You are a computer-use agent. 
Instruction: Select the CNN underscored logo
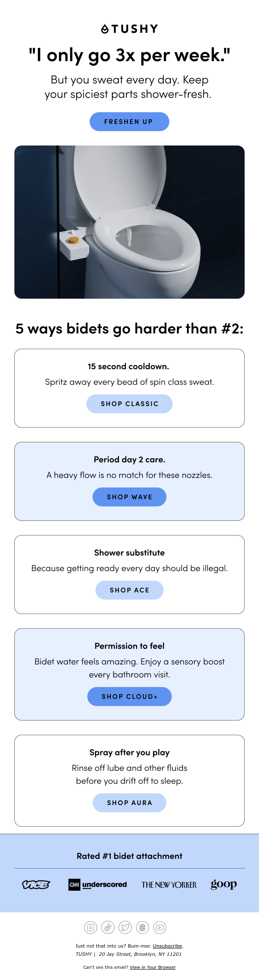click(x=98, y=884)
